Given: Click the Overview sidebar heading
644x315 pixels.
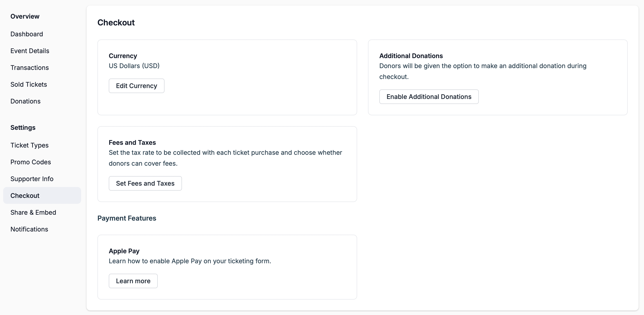Looking at the screenshot, I should click(x=25, y=16).
